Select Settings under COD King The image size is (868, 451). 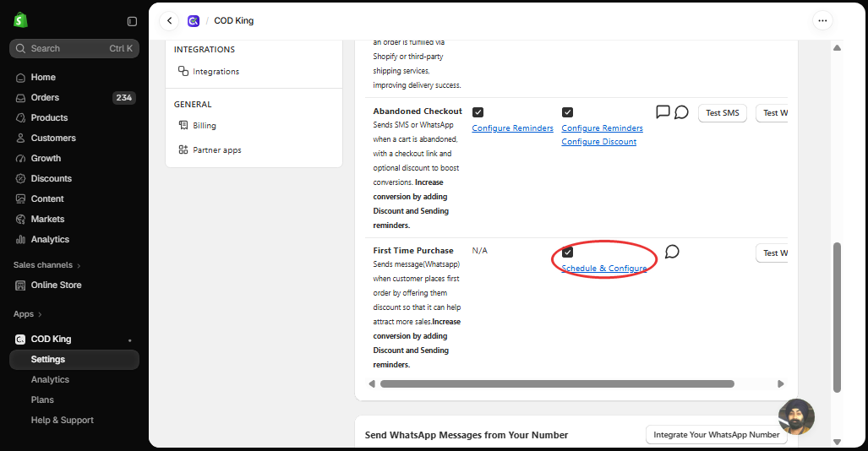[74, 360]
